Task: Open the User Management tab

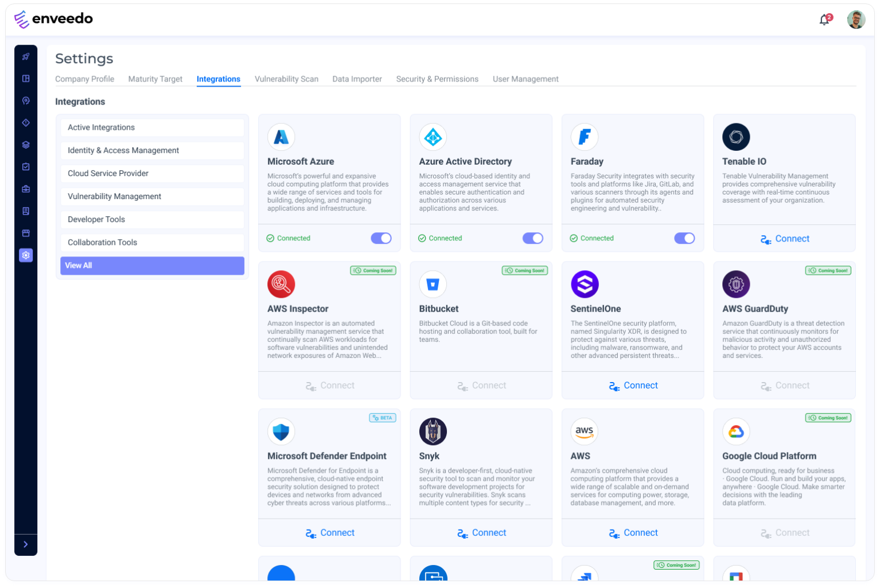Action: pyautogui.click(x=525, y=79)
